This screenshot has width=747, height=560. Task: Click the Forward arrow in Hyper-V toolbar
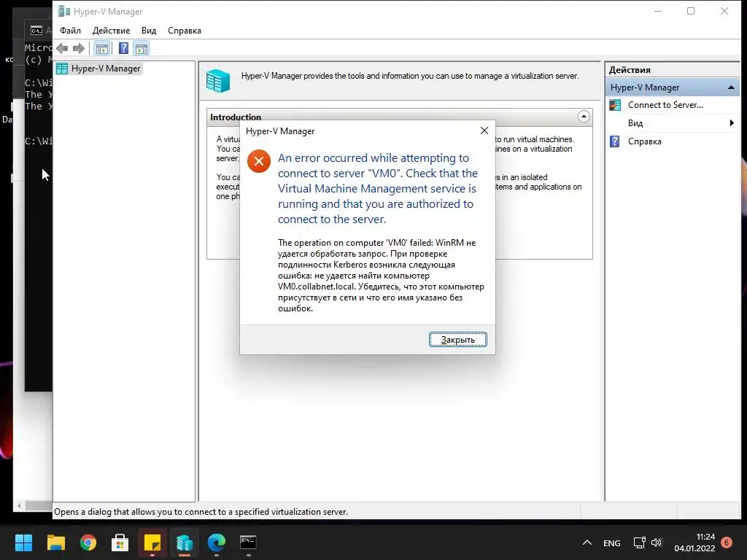79,48
